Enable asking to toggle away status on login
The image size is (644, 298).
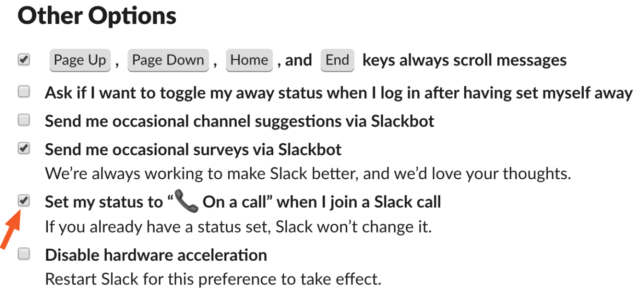23,91
